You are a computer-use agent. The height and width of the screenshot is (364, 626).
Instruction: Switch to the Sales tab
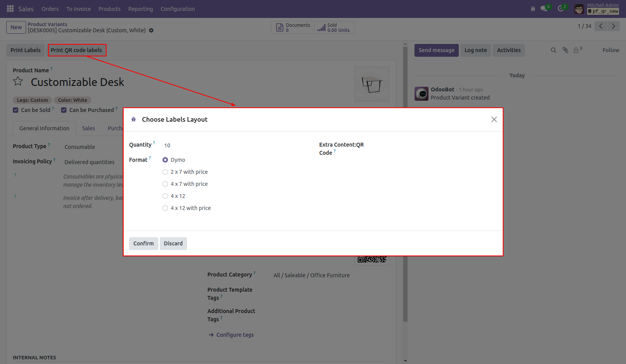pos(88,128)
